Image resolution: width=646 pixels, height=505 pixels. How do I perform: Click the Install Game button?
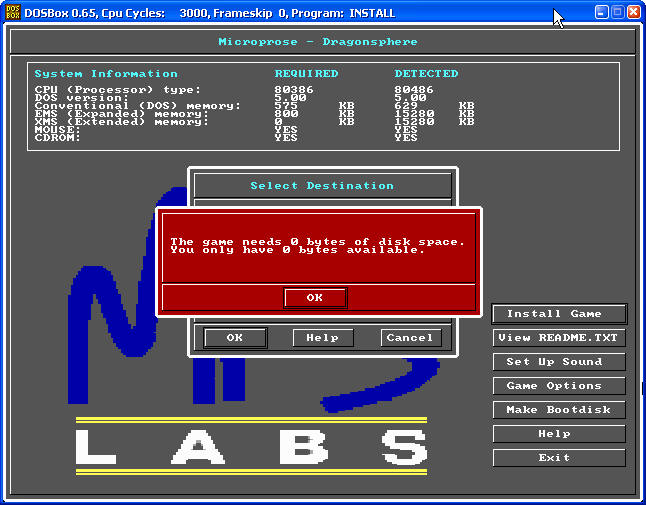(559, 314)
